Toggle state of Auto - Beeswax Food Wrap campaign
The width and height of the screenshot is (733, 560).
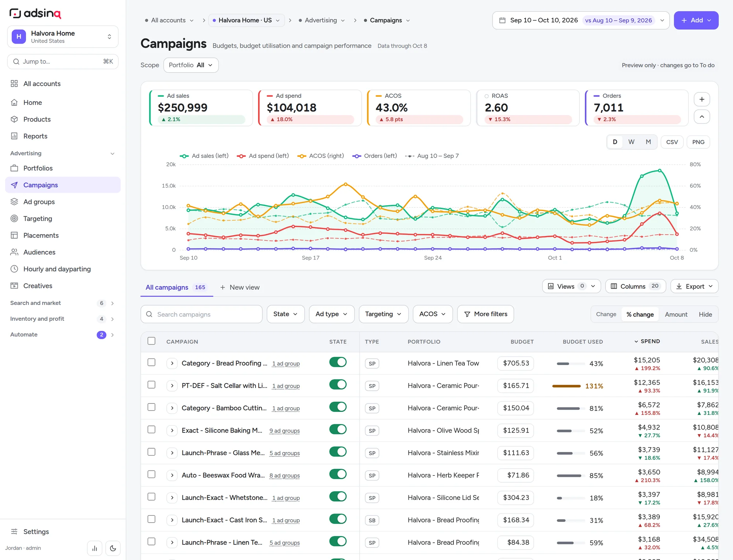338,474
